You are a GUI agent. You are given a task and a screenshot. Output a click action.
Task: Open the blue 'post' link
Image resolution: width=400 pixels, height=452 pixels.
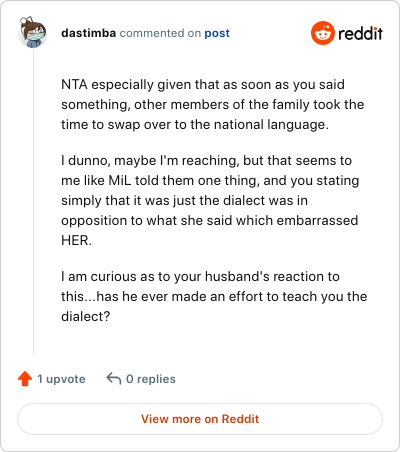(x=217, y=33)
